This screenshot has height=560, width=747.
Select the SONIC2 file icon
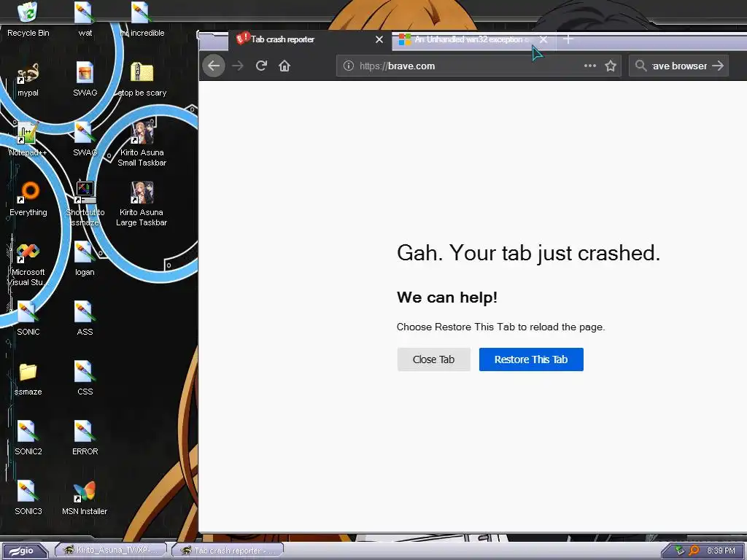pyautogui.click(x=28, y=437)
